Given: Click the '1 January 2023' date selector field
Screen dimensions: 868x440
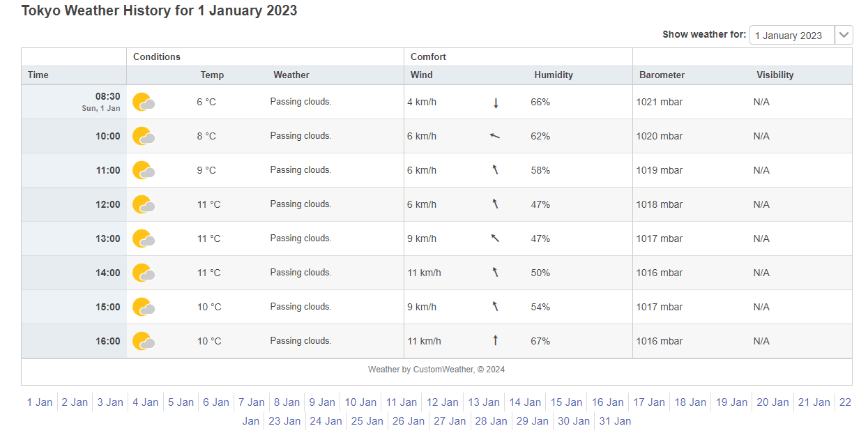Looking at the screenshot, I should 791,36.
